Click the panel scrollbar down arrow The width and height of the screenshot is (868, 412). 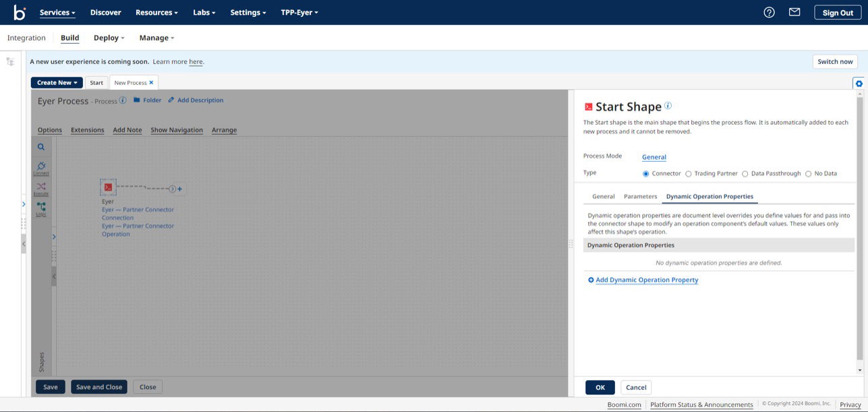(x=859, y=370)
